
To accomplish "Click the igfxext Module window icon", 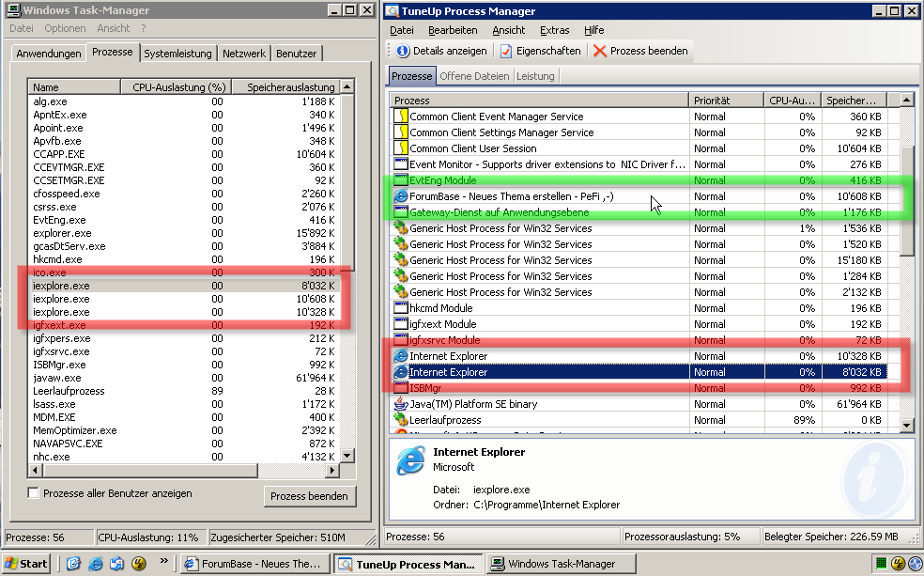I will pos(401,323).
